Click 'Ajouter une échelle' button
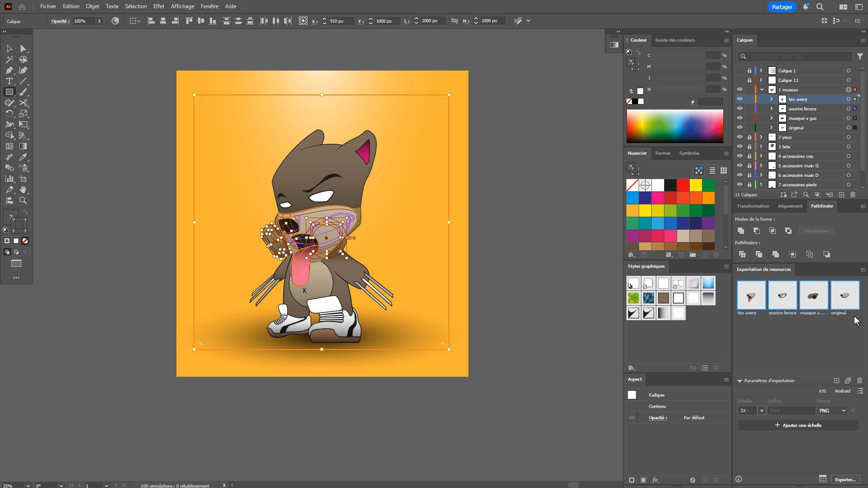 (798, 425)
